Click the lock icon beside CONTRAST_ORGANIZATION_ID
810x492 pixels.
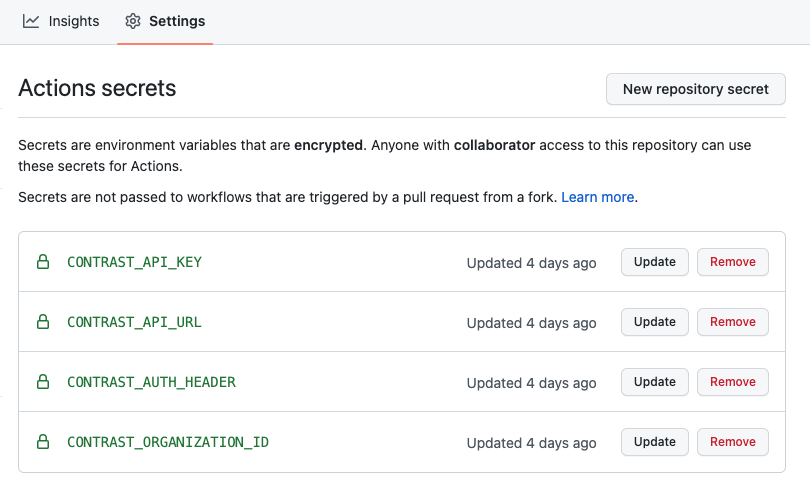click(x=43, y=442)
